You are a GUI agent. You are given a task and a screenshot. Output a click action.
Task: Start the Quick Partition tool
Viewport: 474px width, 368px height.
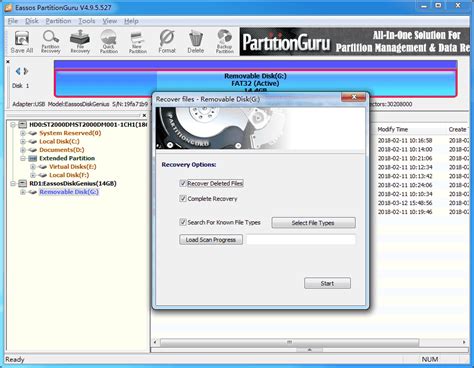click(109, 41)
